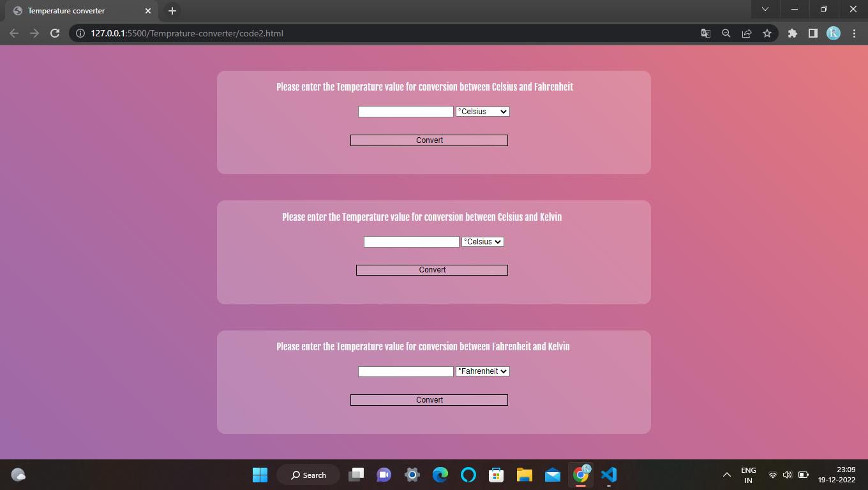The image size is (868, 490).
Task: Launch Visual Studio Code from the taskbar
Action: pos(608,475)
